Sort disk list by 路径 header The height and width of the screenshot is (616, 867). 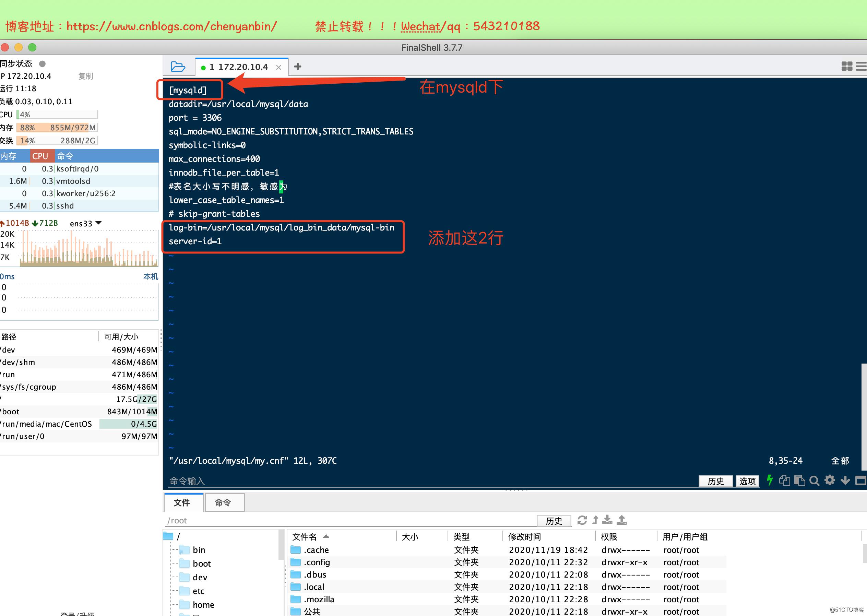pos(49,336)
